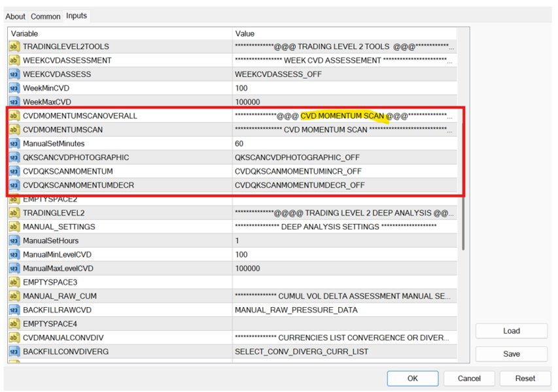Viewport: 558px width, 392px height.
Task: Click the OK button
Action: [413, 378]
